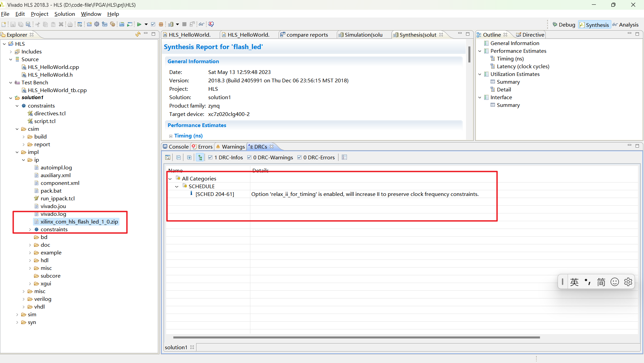The height and width of the screenshot is (363, 644).
Task: Switch to the Console tab
Action: (x=176, y=147)
